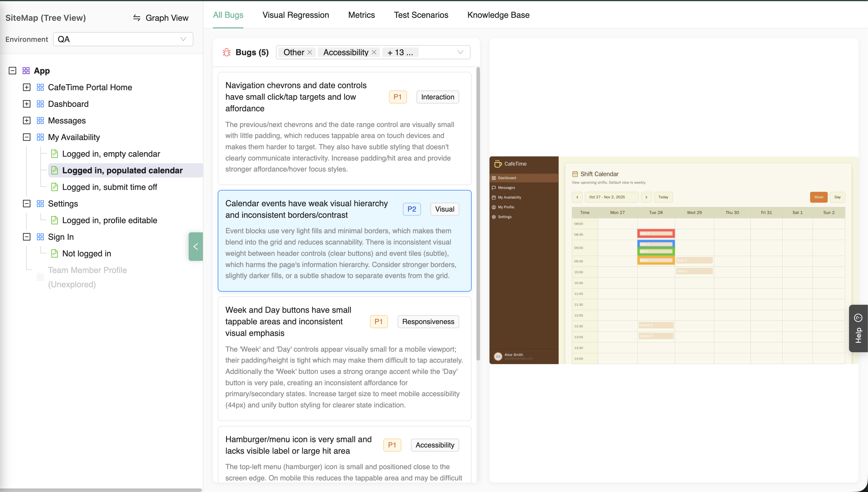The height and width of the screenshot is (492, 868).
Task: Click the red bug icon beside Bugs
Action: pyautogui.click(x=227, y=53)
